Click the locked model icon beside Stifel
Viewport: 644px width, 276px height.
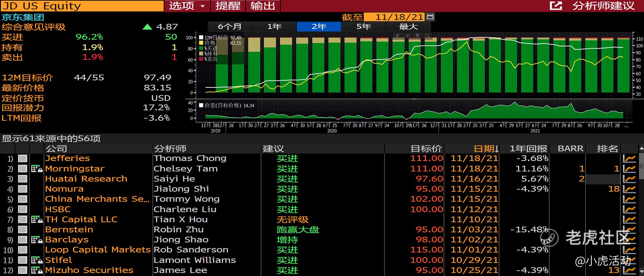coord(37,260)
